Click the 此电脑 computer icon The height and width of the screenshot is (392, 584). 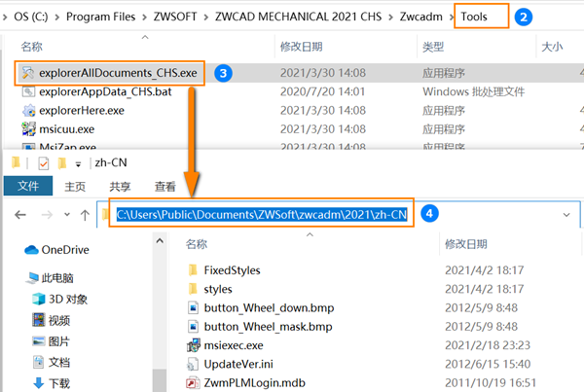tap(32, 278)
